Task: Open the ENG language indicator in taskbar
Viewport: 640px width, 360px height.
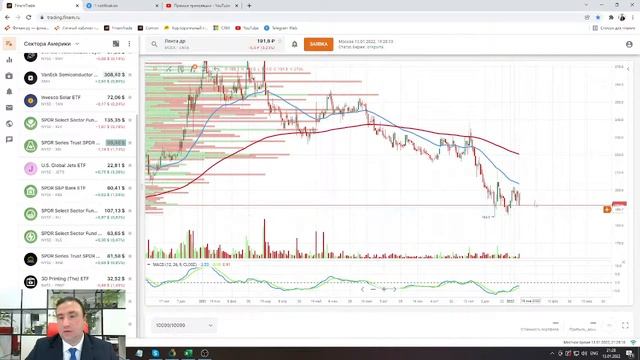Action: point(594,353)
